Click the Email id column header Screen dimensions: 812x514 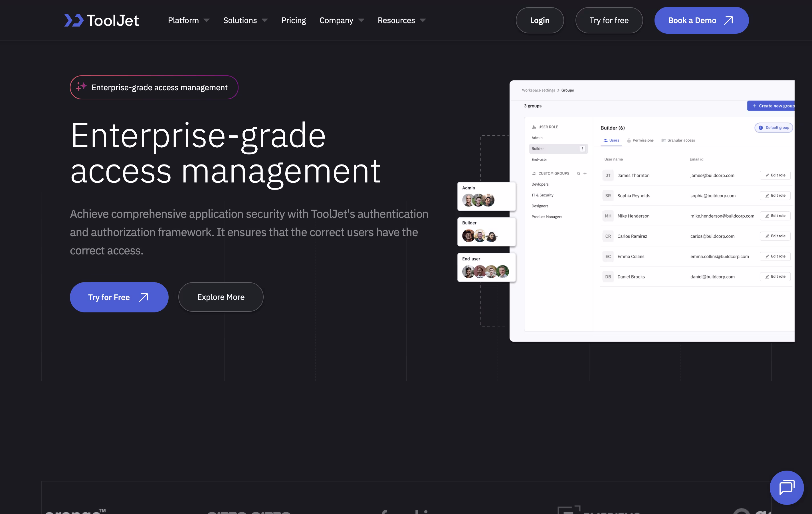tap(696, 159)
